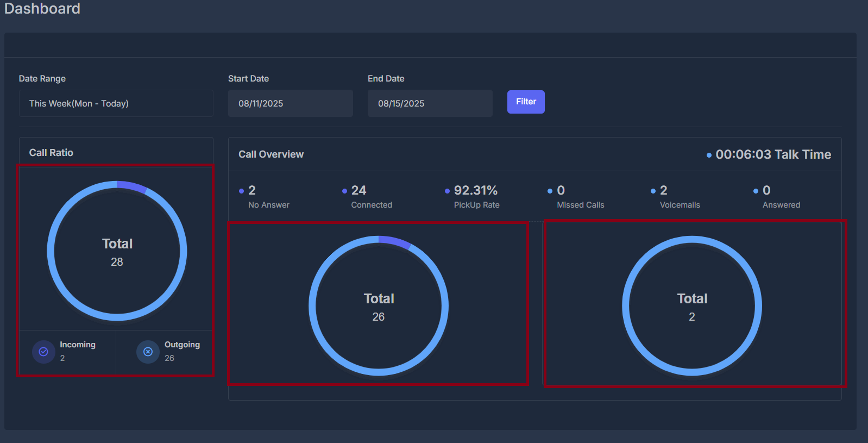Open the End Date picker field
Image resolution: width=868 pixels, height=443 pixels.
point(430,103)
